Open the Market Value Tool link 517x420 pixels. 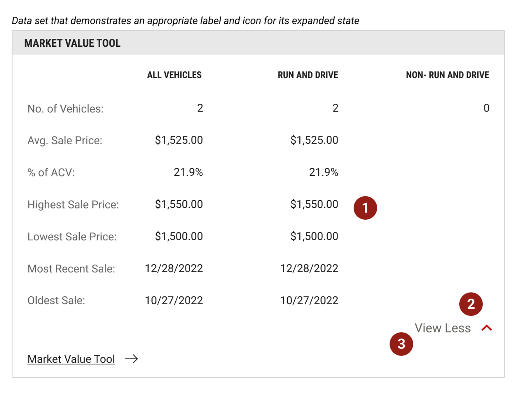pyautogui.click(x=71, y=359)
